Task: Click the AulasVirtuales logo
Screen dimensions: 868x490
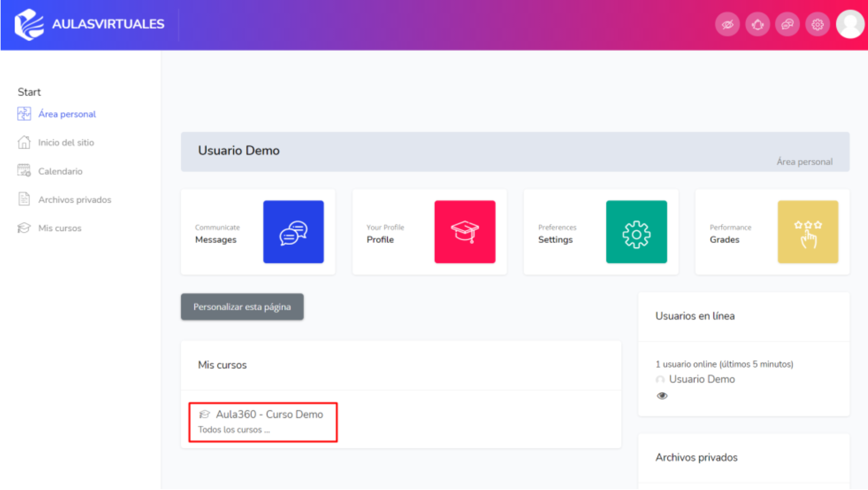Action: coord(90,24)
